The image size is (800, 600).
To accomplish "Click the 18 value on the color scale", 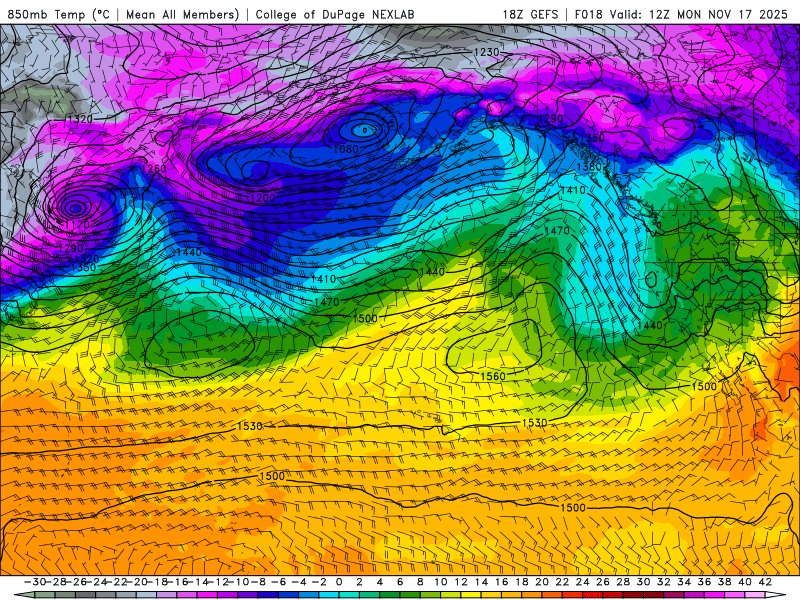I will pyautogui.click(x=522, y=582).
